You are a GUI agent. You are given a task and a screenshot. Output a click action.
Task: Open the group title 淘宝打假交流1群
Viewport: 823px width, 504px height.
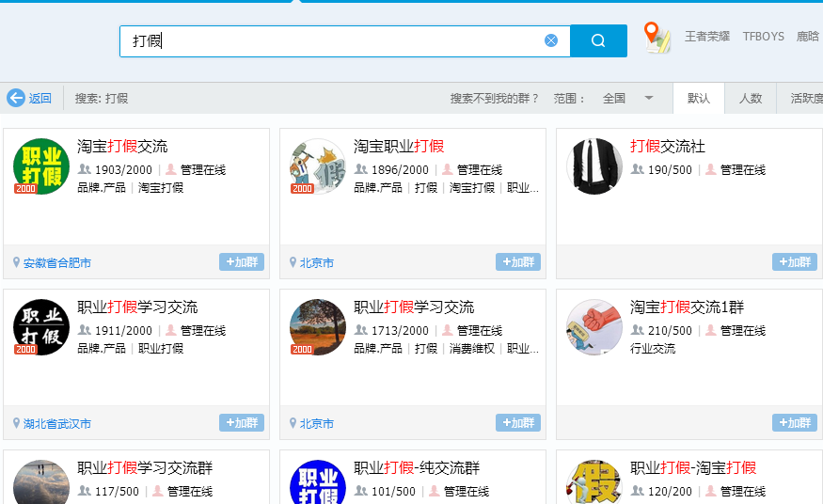[687, 307]
